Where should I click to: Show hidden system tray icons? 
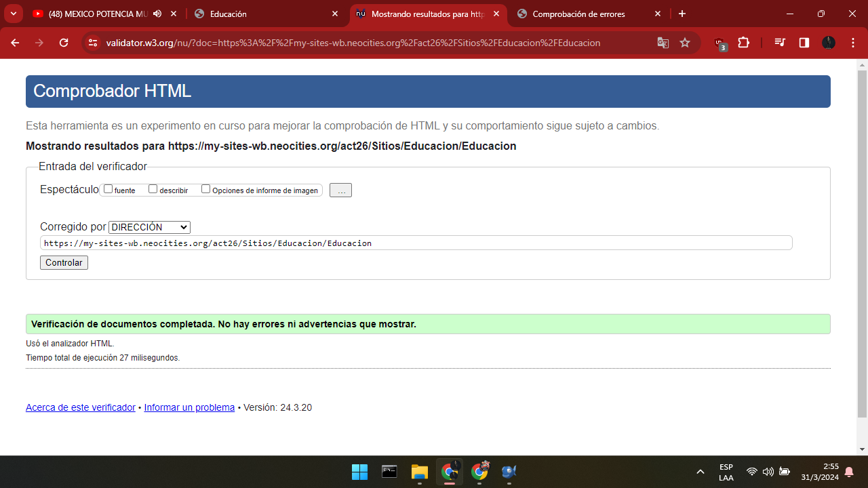701,472
